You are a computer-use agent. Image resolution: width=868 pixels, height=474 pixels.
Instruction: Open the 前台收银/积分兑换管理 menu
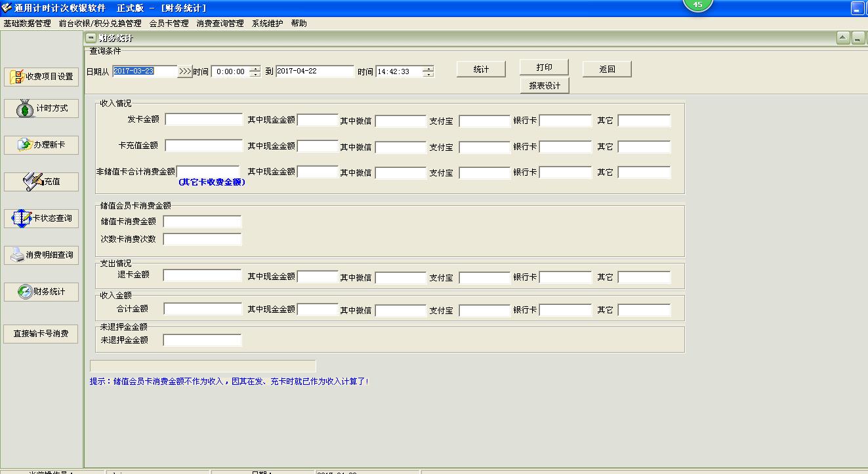coord(100,23)
